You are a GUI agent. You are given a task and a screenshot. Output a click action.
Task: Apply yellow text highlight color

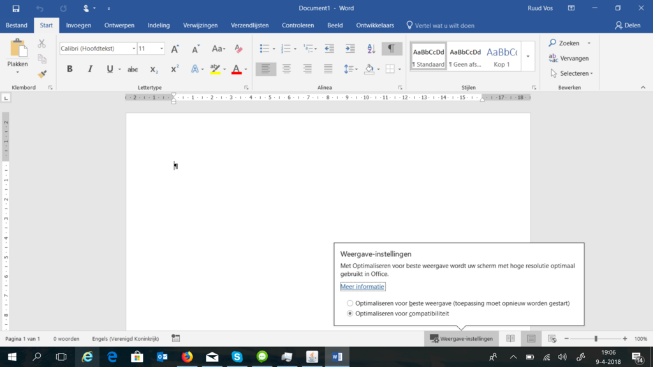[215, 69]
